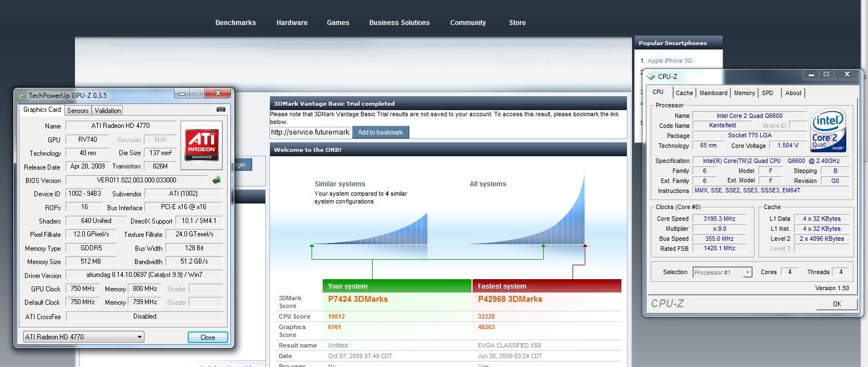The image size is (868, 367).
Task: Open the Benchmarks menu on the website
Action: [235, 23]
